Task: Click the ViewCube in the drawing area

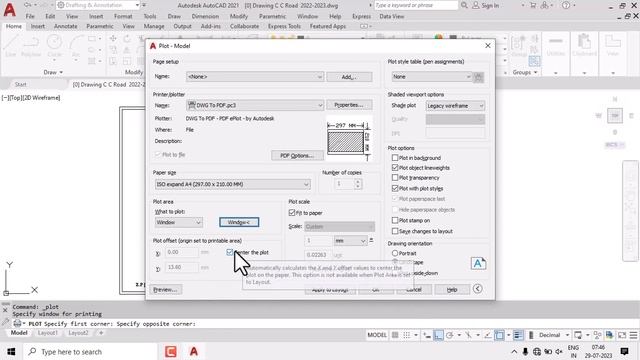Action: click(615, 116)
